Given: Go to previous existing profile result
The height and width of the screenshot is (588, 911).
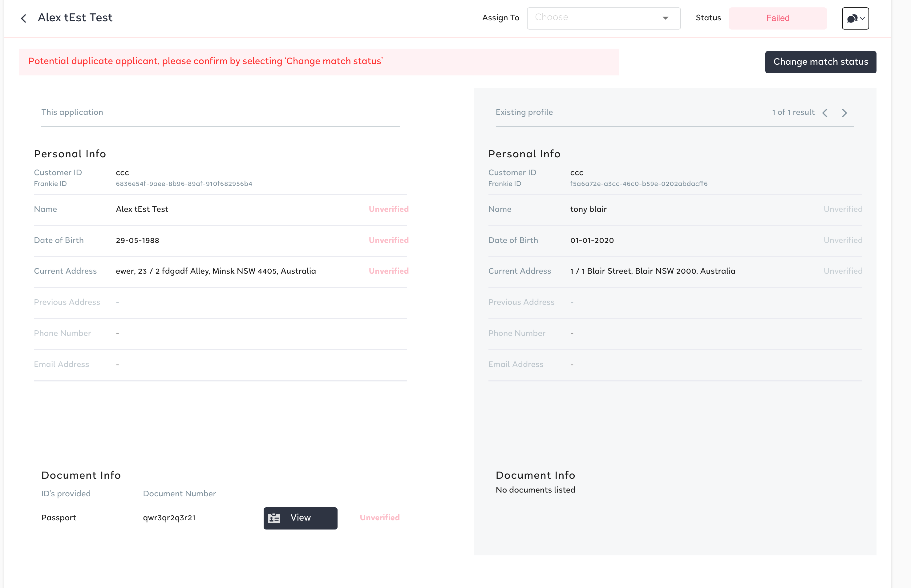Looking at the screenshot, I should [825, 113].
